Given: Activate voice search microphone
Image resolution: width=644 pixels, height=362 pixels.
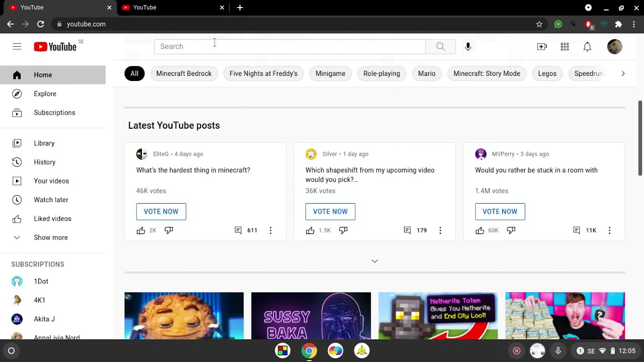Looking at the screenshot, I should point(468,46).
